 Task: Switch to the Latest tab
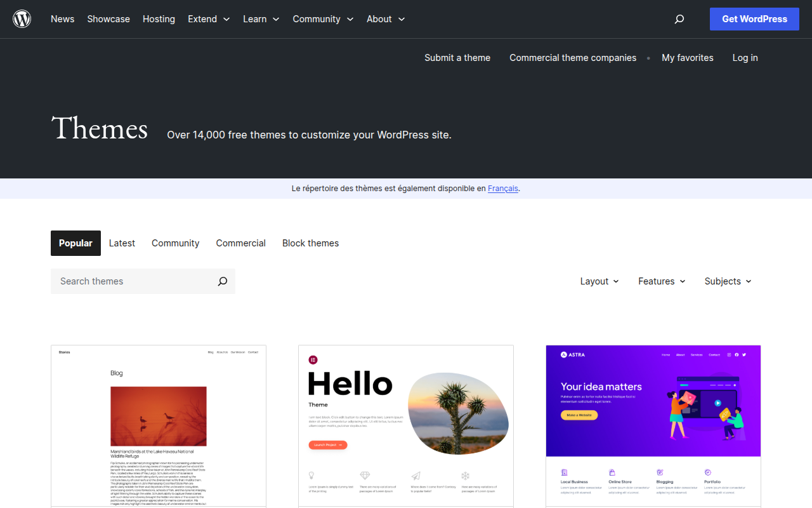point(122,243)
